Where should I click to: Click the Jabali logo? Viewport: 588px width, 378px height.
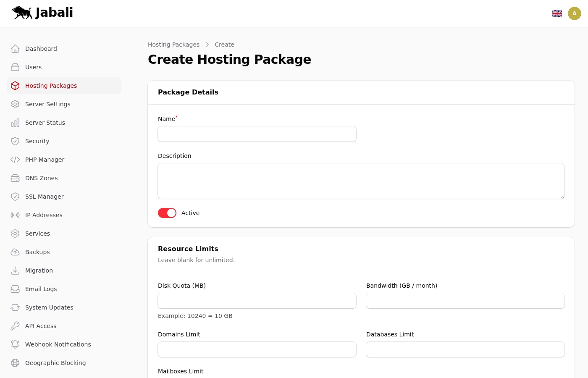click(42, 13)
